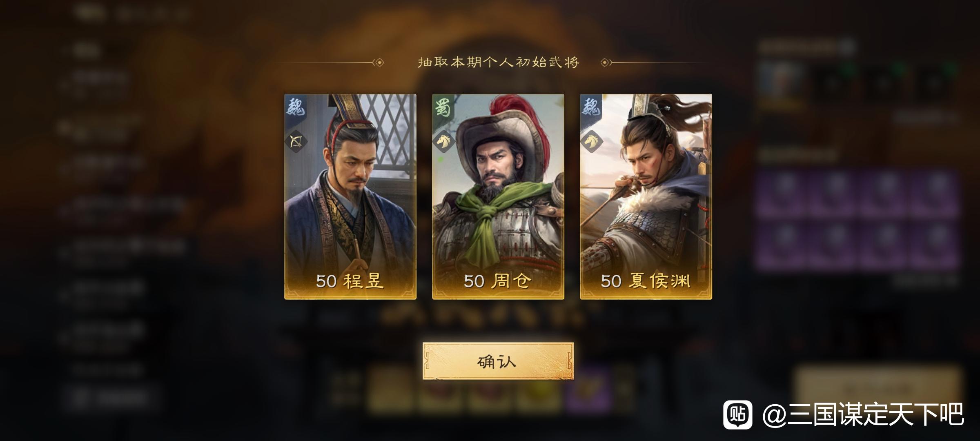Click the '50 周仓' name label
The image size is (980, 441).
pos(498,281)
